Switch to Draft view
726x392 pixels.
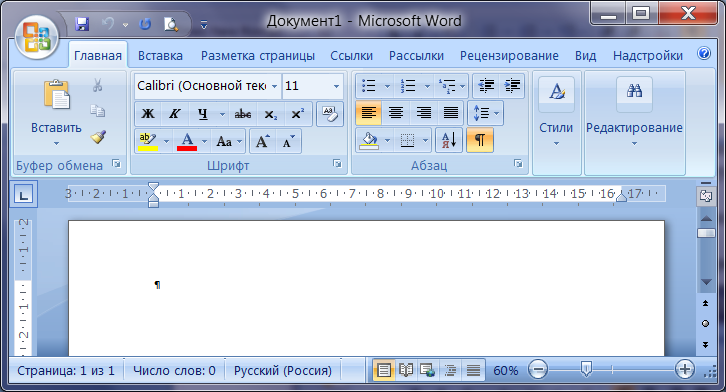coord(473,370)
